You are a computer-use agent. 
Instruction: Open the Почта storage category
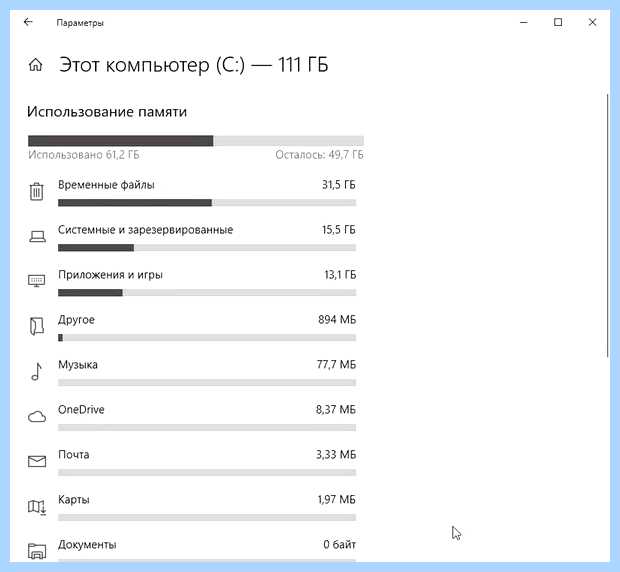click(192, 463)
